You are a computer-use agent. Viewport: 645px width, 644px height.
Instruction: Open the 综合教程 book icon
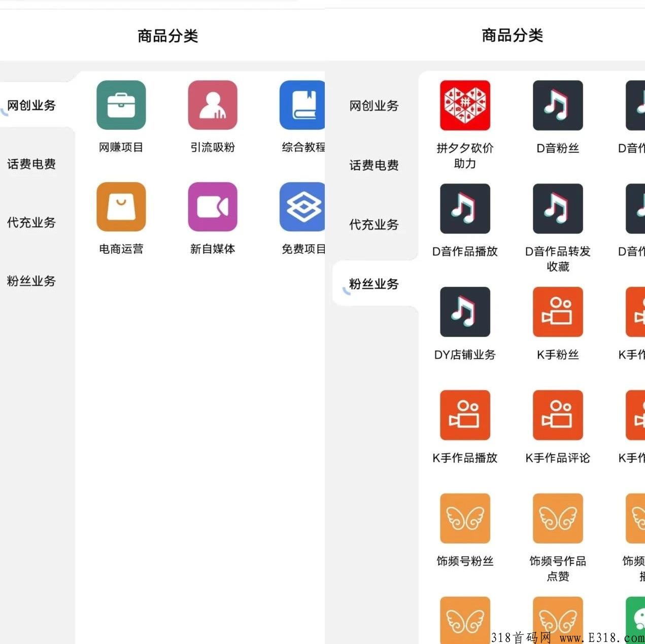(x=302, y=105)
